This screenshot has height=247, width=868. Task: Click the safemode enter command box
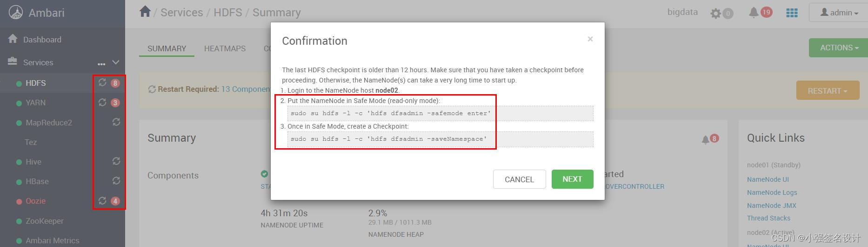(x=440, y=113)
